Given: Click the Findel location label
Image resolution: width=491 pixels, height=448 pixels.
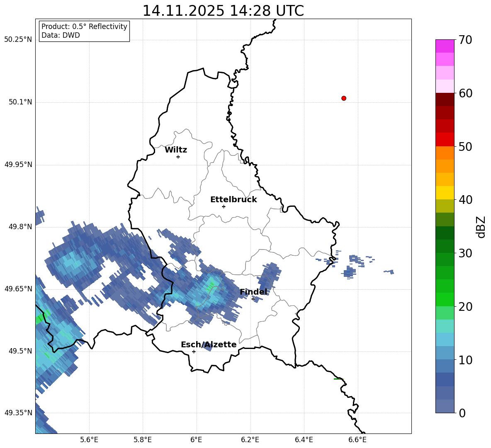Looking at the screenshot, I should tap(253, 292).
